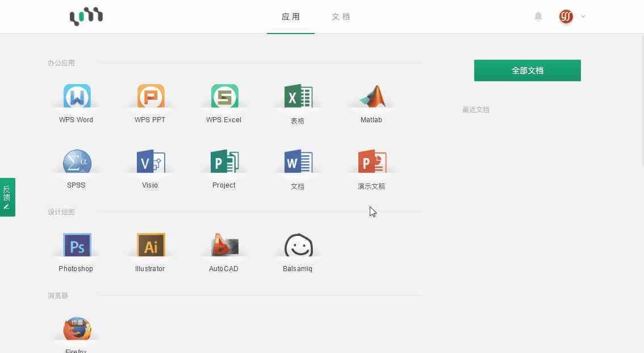Launch the Balsamiq smiley icon

tap(299, 245)
